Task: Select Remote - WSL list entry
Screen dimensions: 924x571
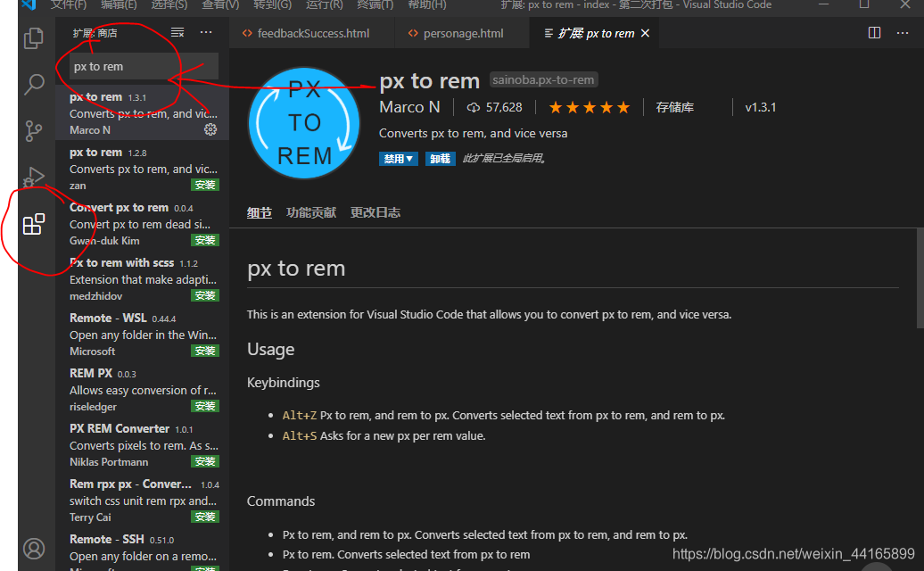Action: click(x=143, y=334)
